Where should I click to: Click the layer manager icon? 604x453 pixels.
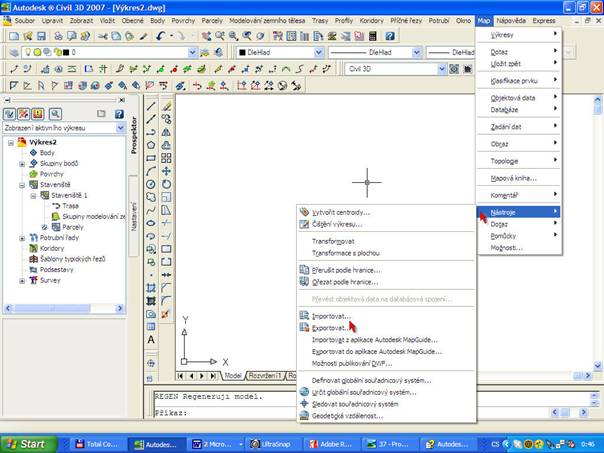point(14,52)
